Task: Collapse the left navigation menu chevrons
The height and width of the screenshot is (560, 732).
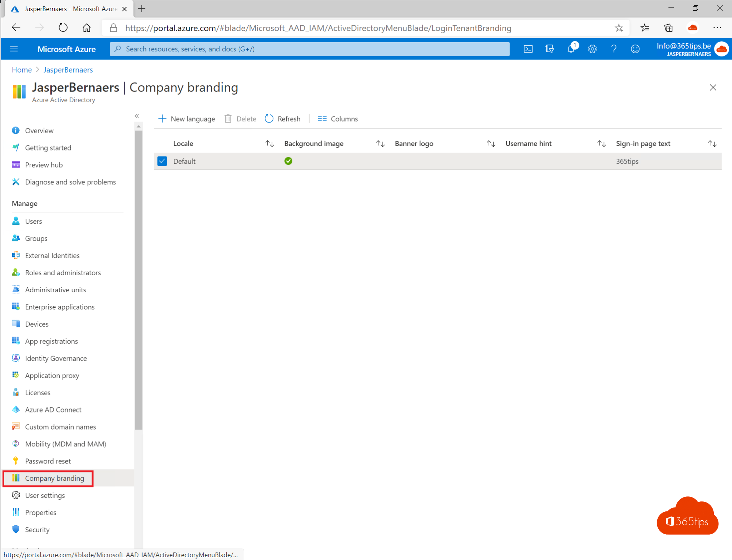Action: 137,116
